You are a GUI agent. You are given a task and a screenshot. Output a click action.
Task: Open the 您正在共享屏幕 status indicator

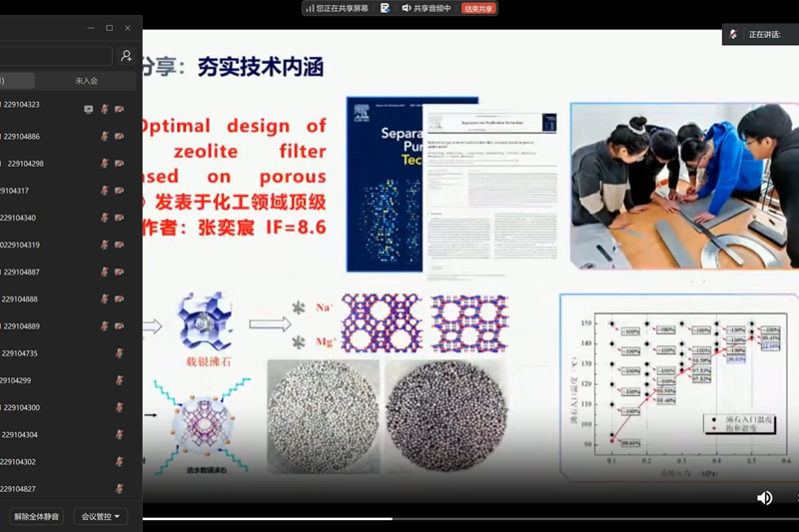(341, 8)
